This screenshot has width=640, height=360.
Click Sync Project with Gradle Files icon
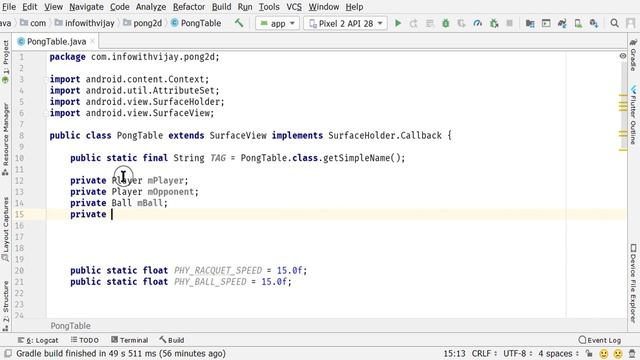(x=562, y=24)
